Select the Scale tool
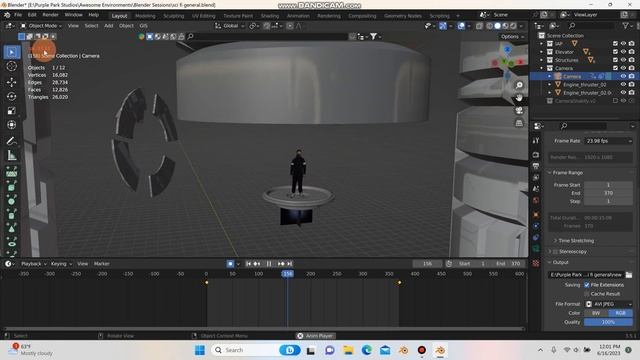640x360 pixels. [x=11, y=111]
